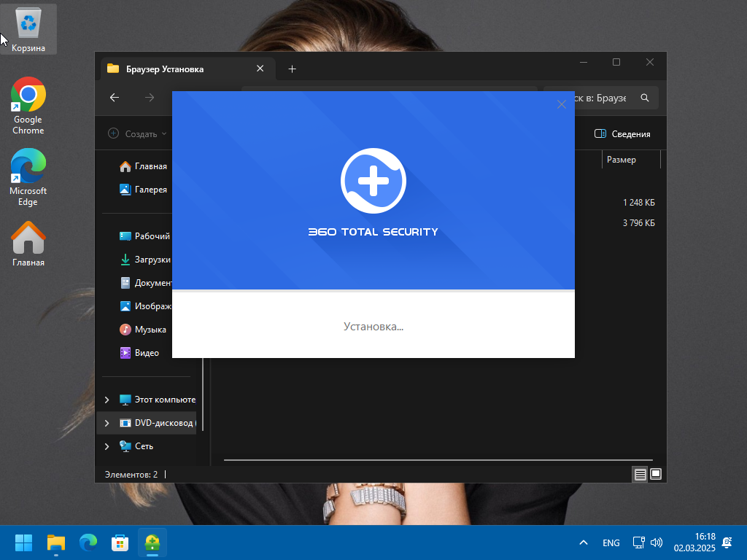Click the 360 Total Security taskbar icon
This screenshot has height=560, width=747.
click(152, 542)
